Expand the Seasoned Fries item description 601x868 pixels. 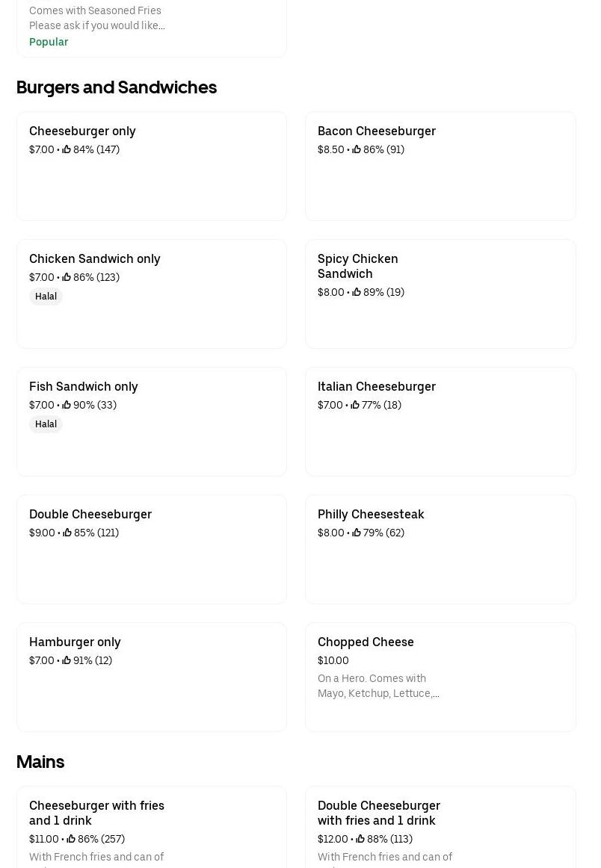(97, 18)
